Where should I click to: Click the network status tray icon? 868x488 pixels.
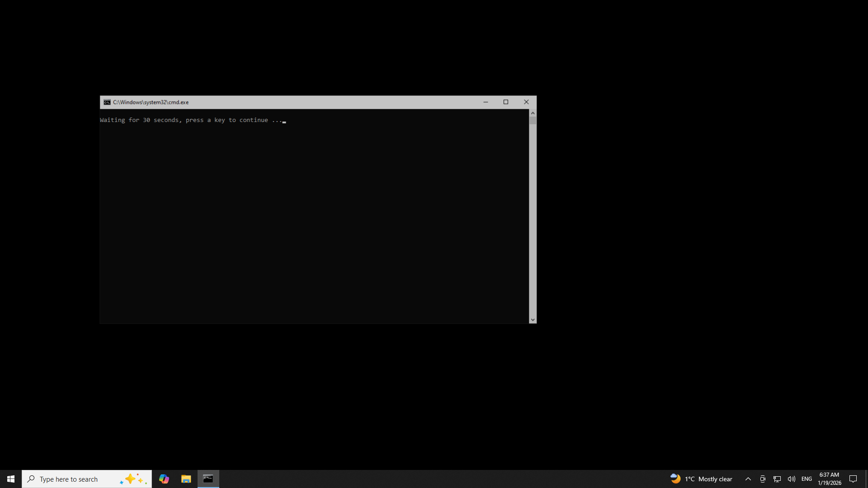[777, 479]
